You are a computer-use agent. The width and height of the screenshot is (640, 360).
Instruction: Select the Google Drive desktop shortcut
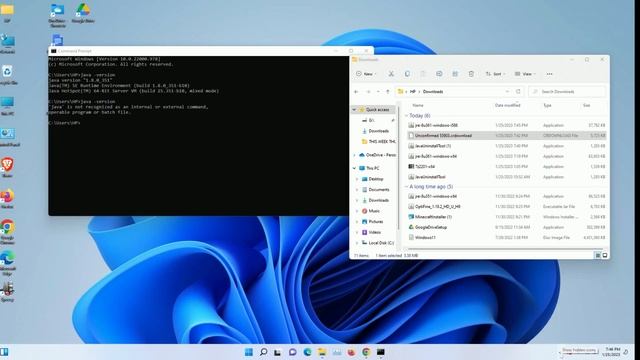[83, 13]
